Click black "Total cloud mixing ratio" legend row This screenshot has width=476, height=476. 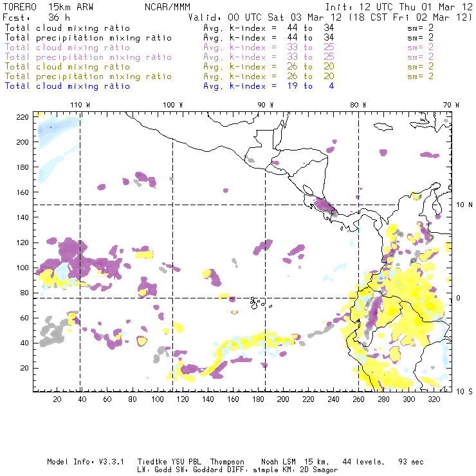click(x=68, y=28)
